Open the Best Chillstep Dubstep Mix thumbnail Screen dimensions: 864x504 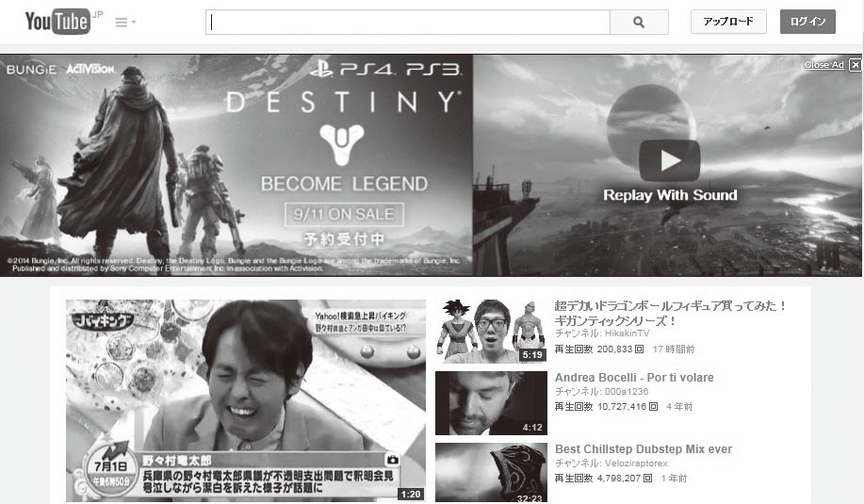491,473
